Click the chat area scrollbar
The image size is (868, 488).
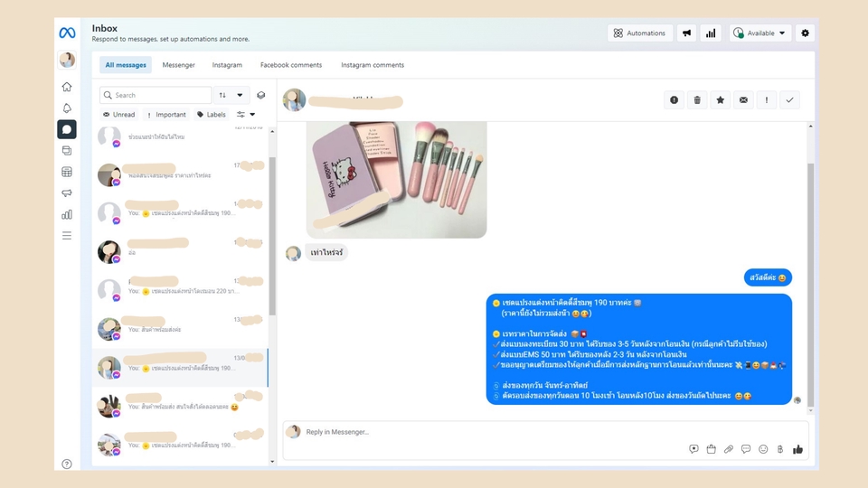[810, 285]
